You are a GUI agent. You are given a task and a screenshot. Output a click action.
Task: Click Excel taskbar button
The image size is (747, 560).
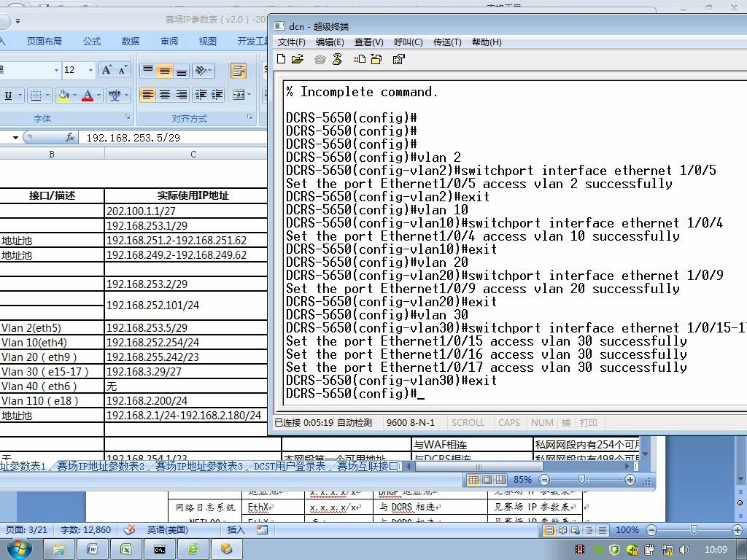(x=125, y=550)
